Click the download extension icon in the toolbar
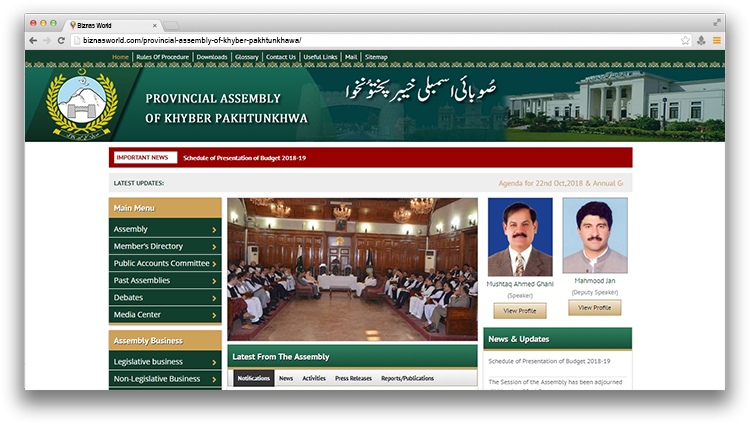Image resolution: width=750 pixels, height=425 pixels. click(701, 40)
